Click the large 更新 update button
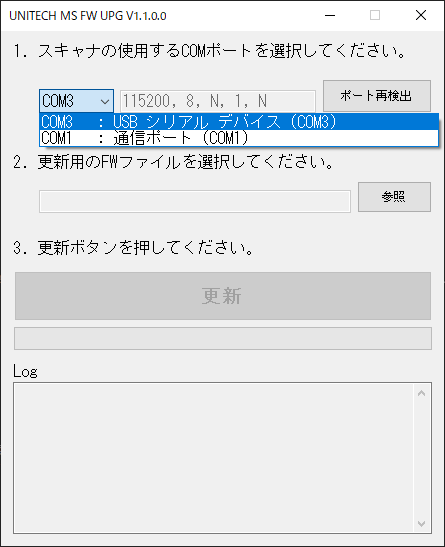Viewport: 445px width, 547px height. [223, 296]
